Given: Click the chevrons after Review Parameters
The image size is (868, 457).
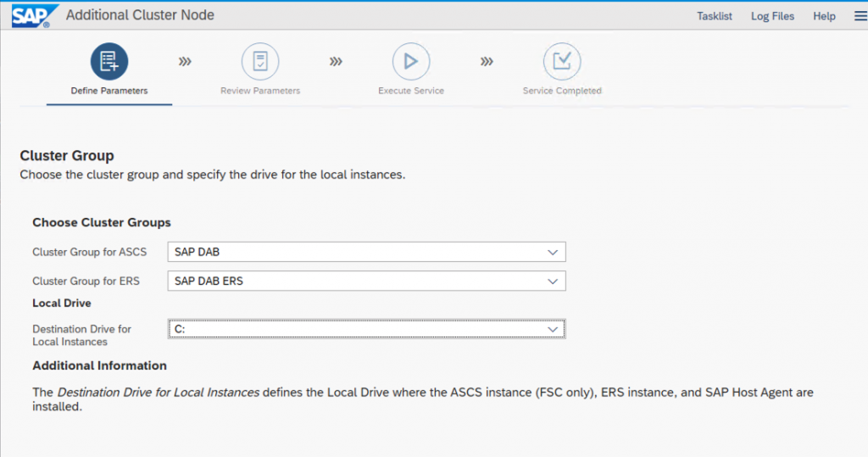Looking at the screenshot, I should coord(336,62).
